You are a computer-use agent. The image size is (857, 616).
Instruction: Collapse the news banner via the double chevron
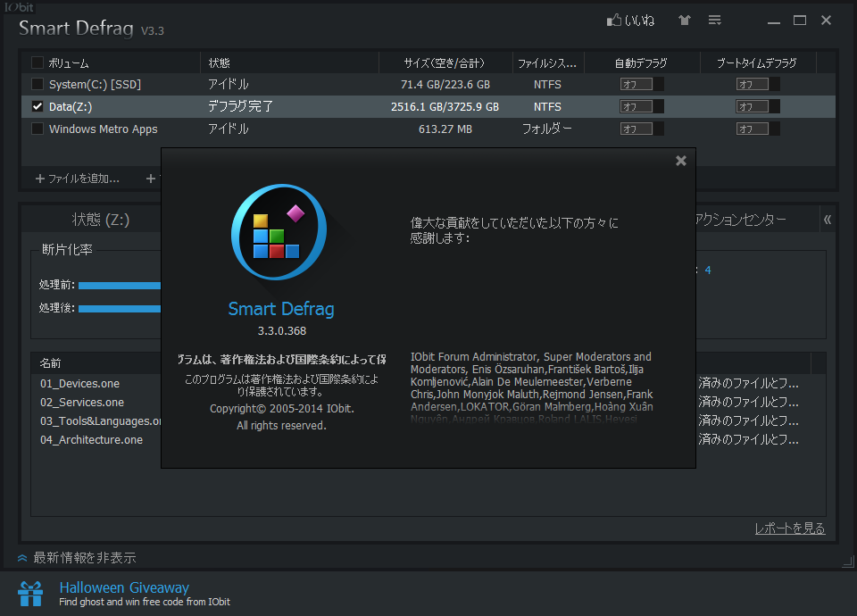click(24, 557)
